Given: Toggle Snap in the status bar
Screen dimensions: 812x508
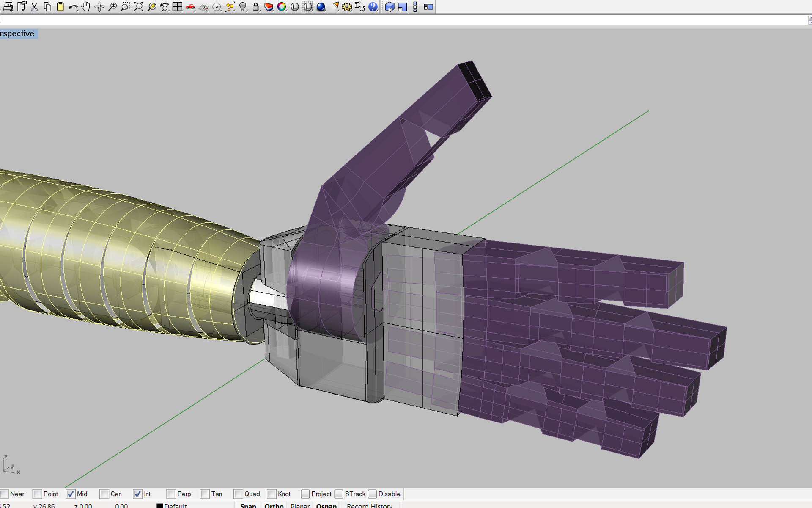Looking at the screenshot, I should (x=248, y=505).
